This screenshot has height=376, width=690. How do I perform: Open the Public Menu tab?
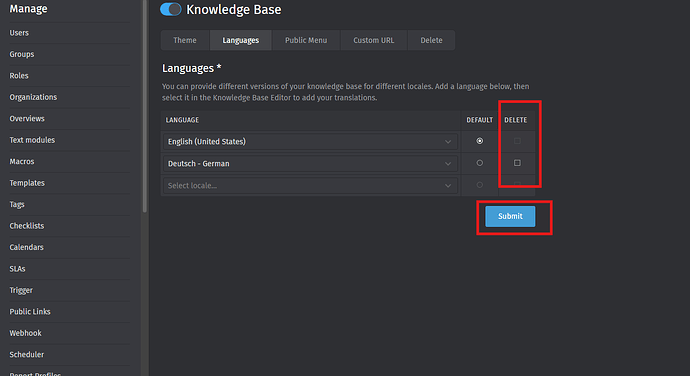tap(306, 40)
